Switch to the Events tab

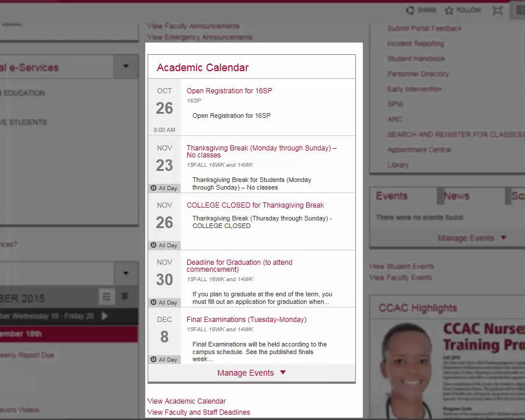[x=391, y=195]
